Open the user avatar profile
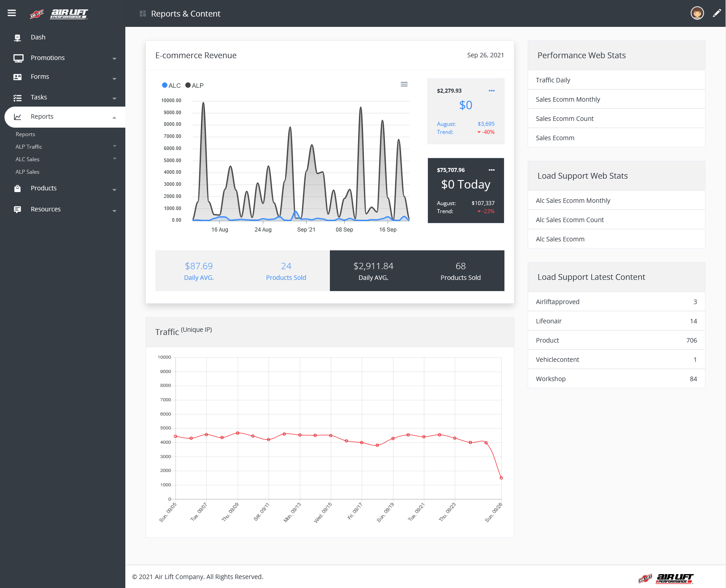This screenshot has width=726, height=588. [697, 13]
